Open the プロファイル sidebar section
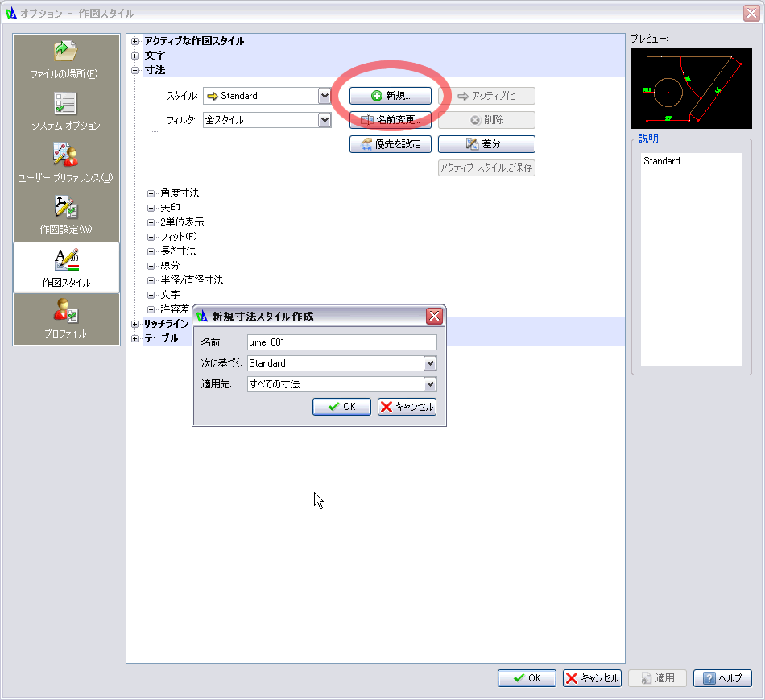The image size is (765, 700). 65,319
